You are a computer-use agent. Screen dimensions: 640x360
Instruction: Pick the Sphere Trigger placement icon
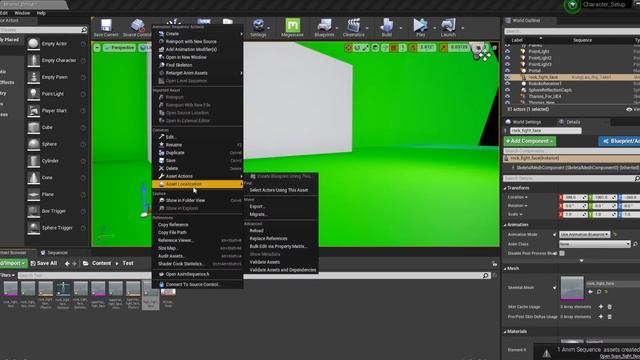click(33, 228)
